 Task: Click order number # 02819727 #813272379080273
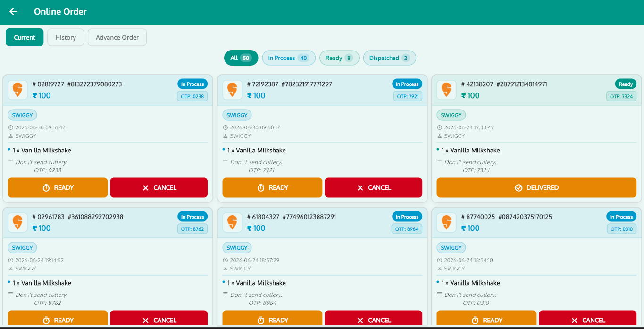(x=77, y=84)
